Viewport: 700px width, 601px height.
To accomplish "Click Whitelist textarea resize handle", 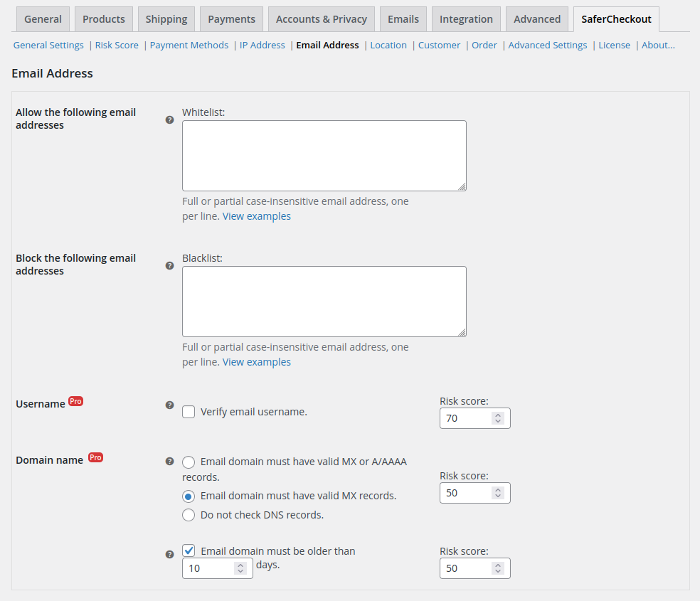I will pos(462,186).
